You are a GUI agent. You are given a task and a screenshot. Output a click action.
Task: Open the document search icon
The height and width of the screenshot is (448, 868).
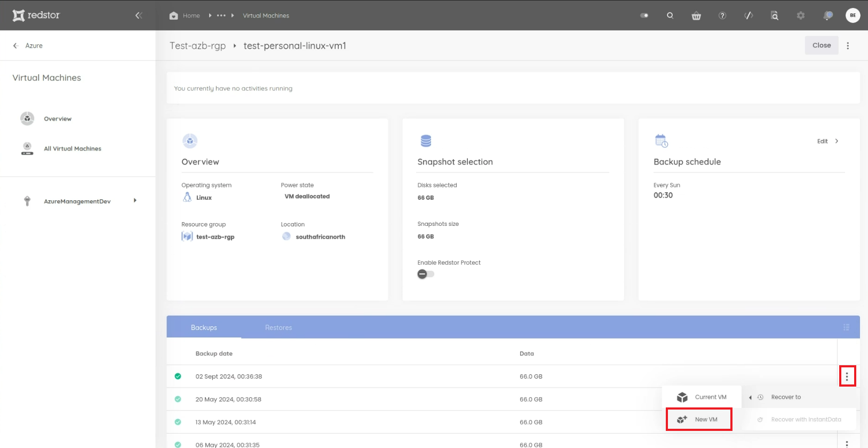(775, 15)
